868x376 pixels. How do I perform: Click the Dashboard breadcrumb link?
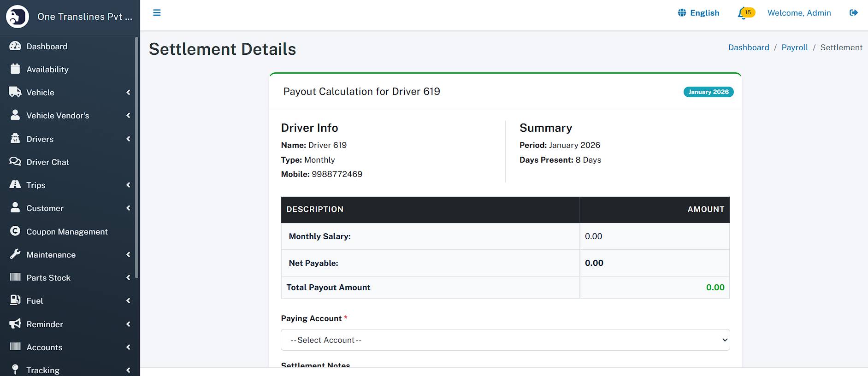coord(748,47)
